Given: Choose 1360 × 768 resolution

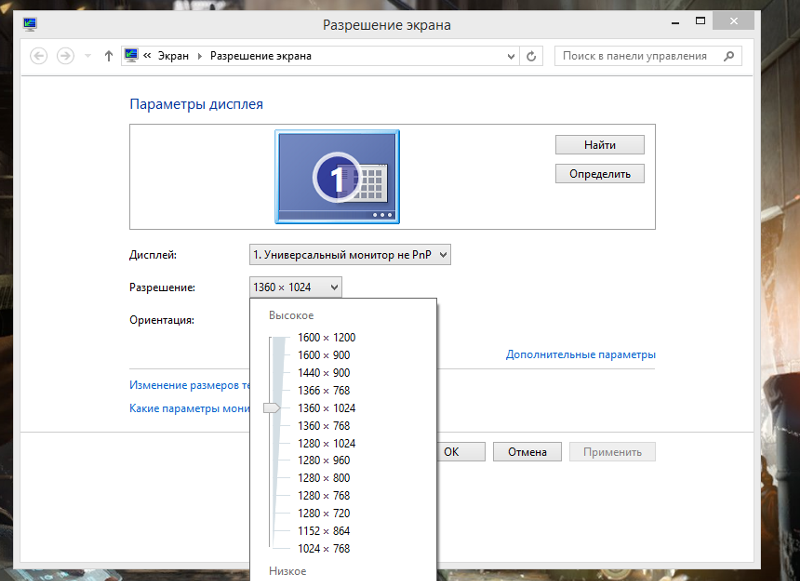Looking at the screenshot, I should (324, 426).
